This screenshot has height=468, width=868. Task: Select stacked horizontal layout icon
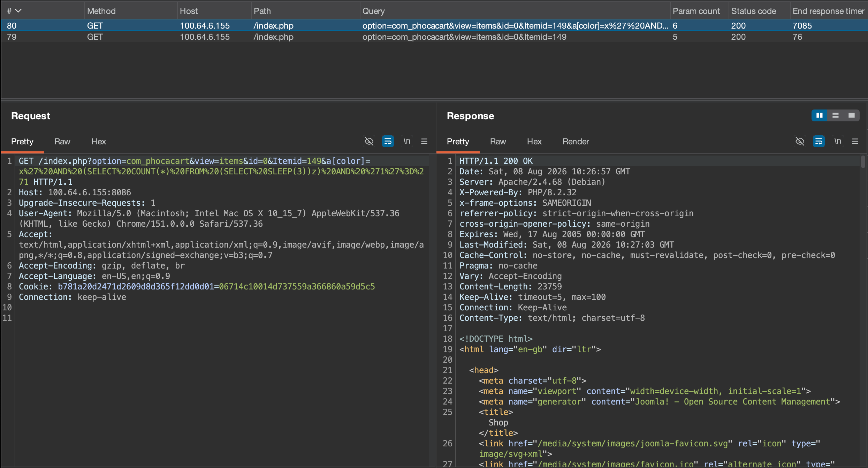(836, 115)
